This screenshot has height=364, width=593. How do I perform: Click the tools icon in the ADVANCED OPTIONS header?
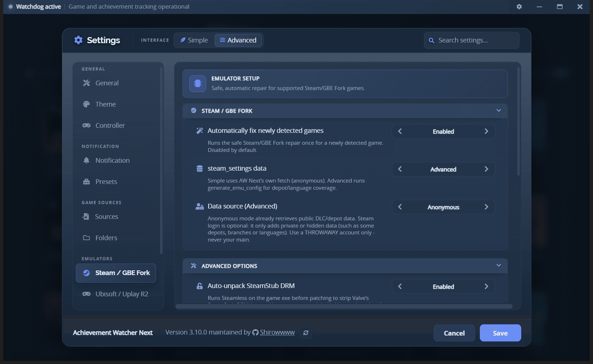[194, 266]
